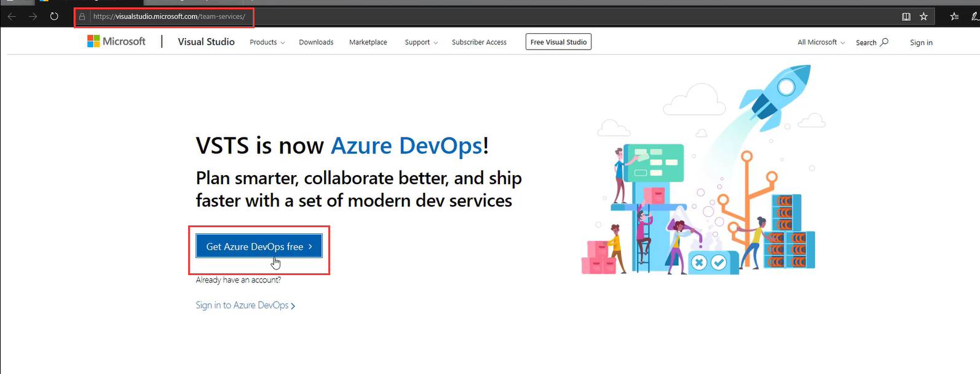Open the Downloads menu item
Image resolution: width=980 pixels, height=374 pixels.
coord(316,42)
